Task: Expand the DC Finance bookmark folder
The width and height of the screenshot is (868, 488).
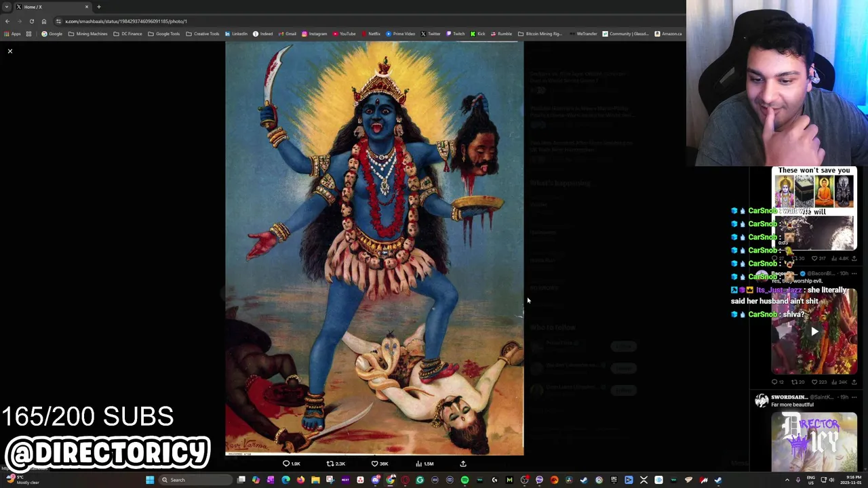Action: point(127,34)
